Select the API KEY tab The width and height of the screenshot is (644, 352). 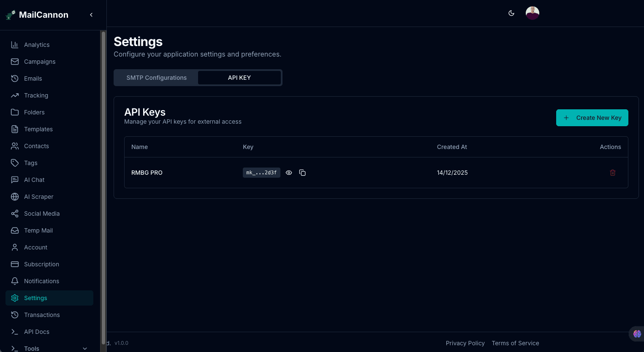coord(239,78)
